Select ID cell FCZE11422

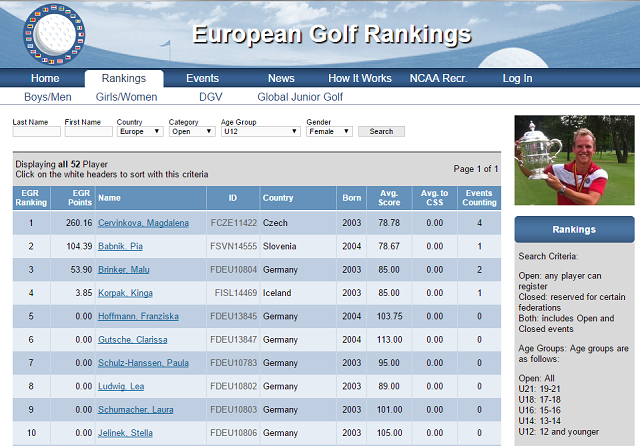(x=233, y=223)
